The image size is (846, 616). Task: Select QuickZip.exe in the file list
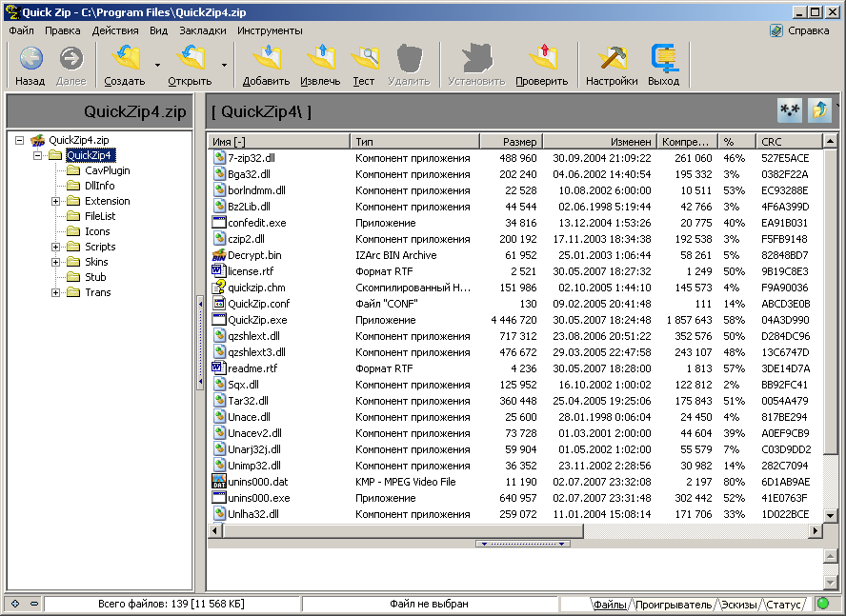tap(257, 320)
